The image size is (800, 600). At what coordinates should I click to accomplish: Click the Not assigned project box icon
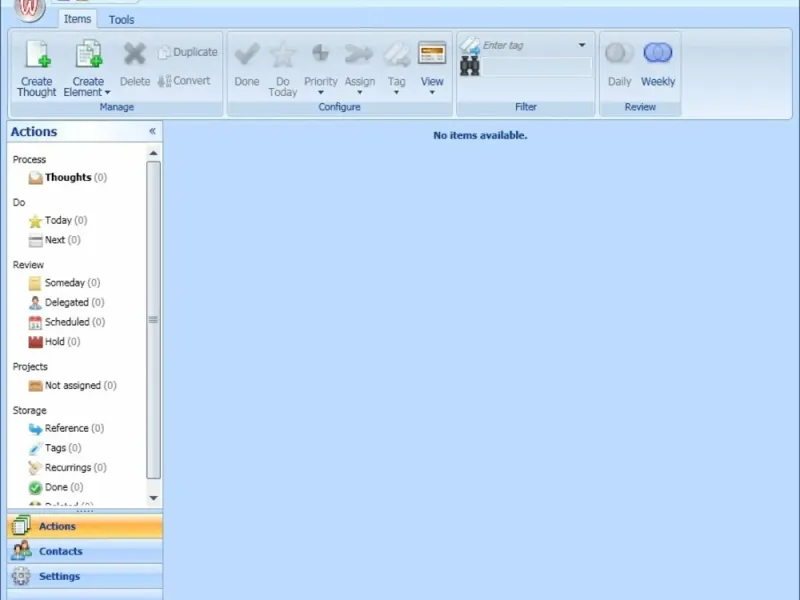(x=35, y=386)
